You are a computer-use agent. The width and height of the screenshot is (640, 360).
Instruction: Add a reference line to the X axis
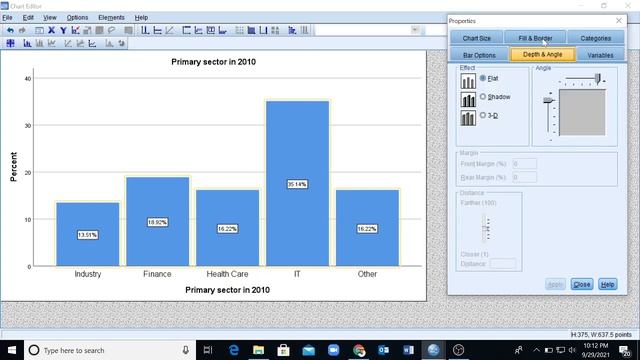(x=145, y=30)
